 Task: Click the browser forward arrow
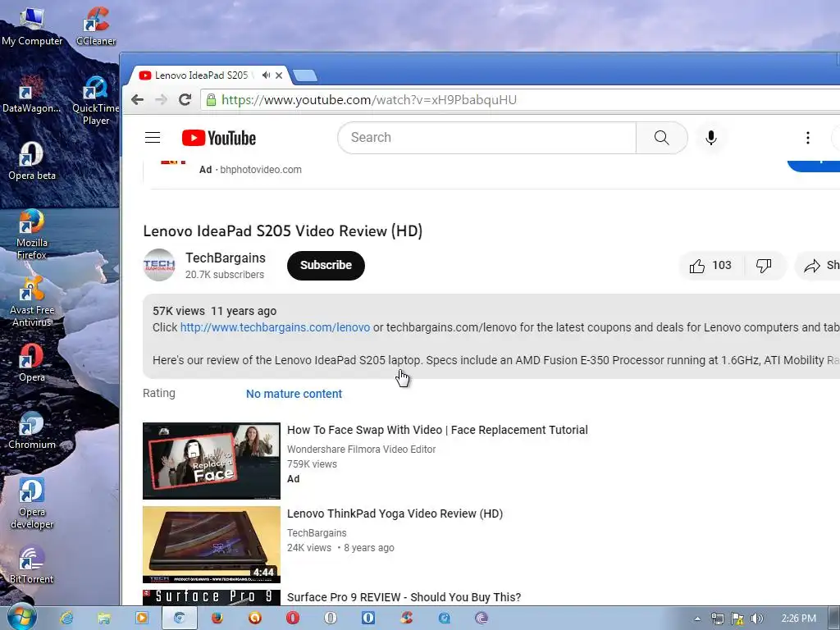161,99
